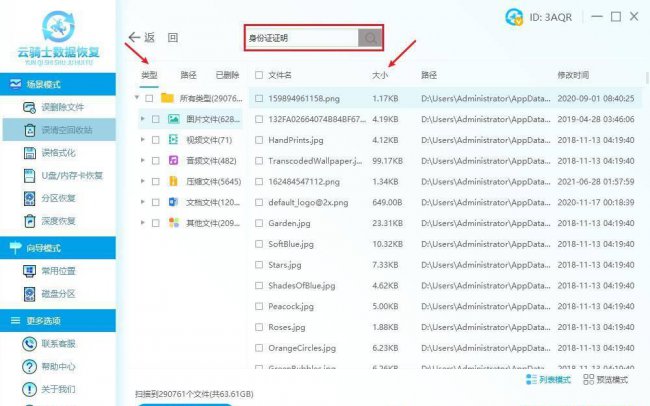Open the 常用位置 common locations icon

(29, 271)
